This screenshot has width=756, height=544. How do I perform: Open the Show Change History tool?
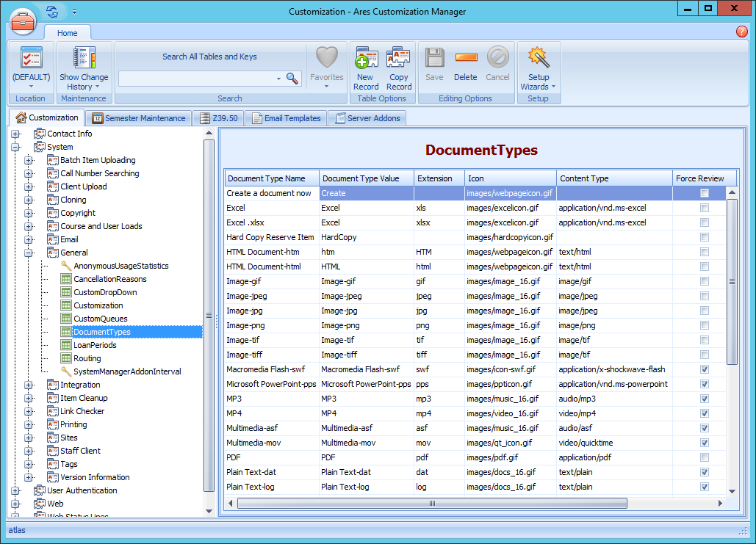coord(84,66)
